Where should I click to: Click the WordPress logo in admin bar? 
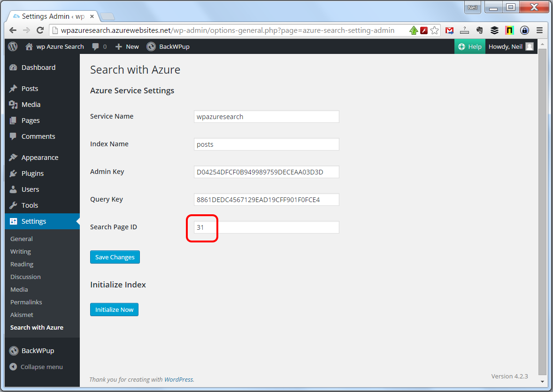click(x=13, y=46)
